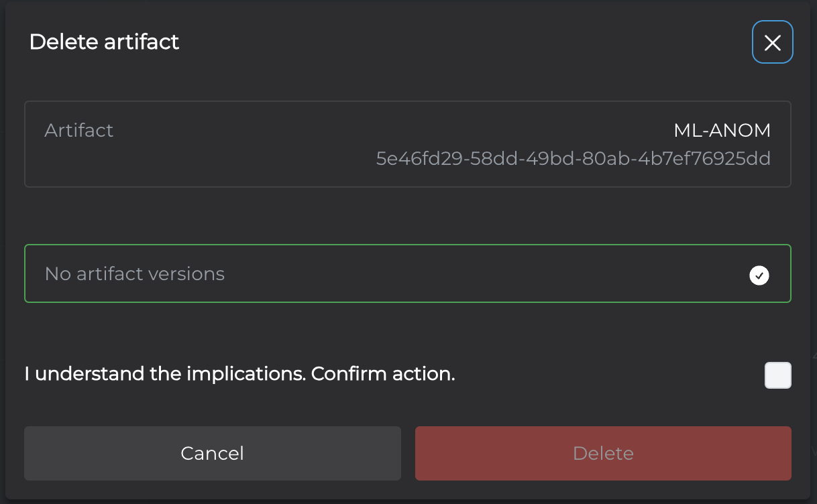Screen dimensions: 817x504
Task: Click the Delete button to confirm artifact deletion
Action: pos(603,454)
